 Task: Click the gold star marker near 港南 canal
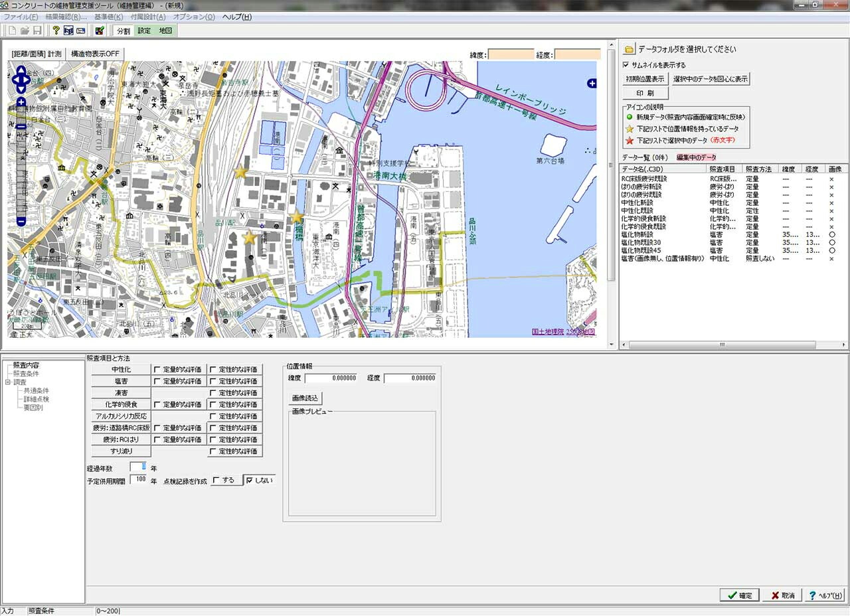pos(297,217)
